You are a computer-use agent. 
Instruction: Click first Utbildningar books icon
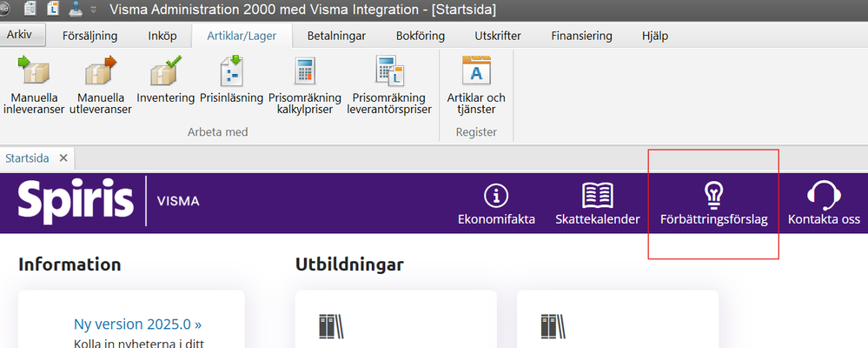[x=331, y=326]
